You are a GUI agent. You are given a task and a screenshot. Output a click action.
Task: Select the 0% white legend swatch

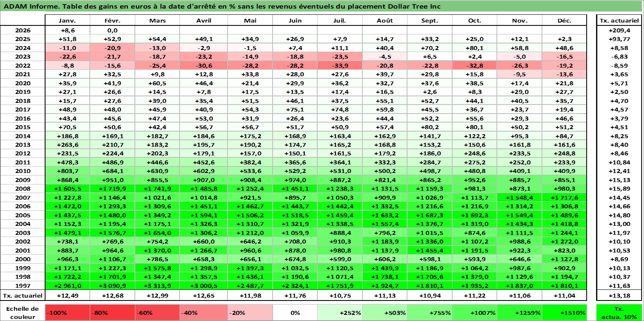pos(295,313)
